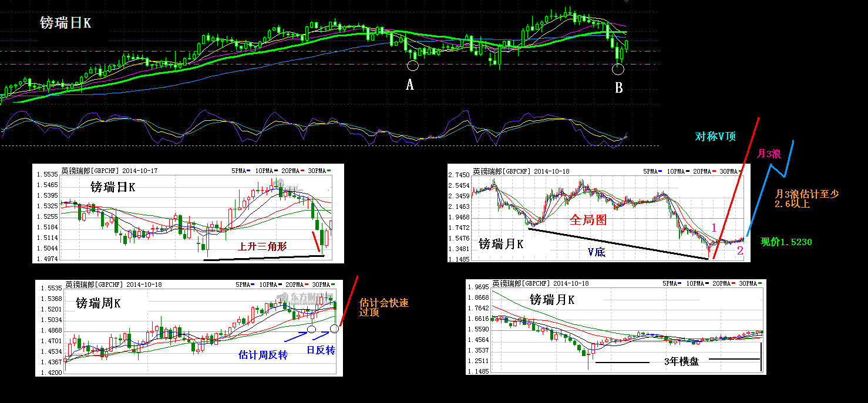The image size is (868, 403).
Task: Click the 5PMA legend in the daily chart
Action: [241, 171]
